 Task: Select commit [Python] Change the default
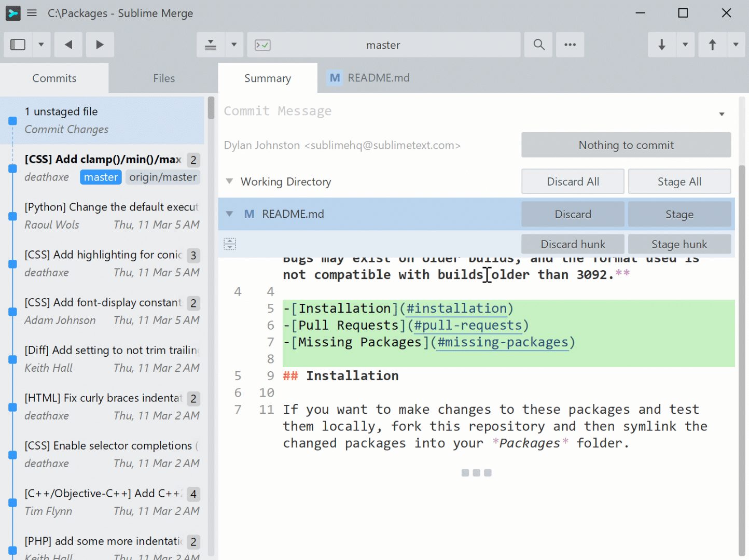point(102,216)
